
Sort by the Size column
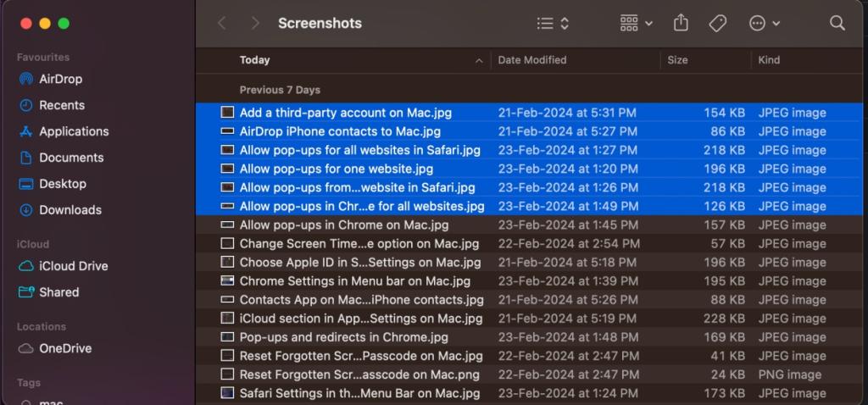pyautogui.click(x=677, y=60)
